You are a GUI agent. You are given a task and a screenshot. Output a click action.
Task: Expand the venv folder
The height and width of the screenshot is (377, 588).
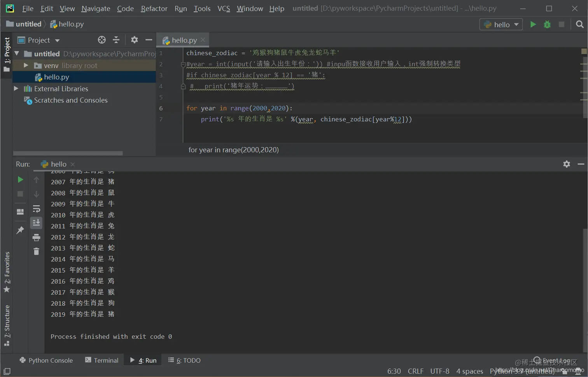coord(26,65)
